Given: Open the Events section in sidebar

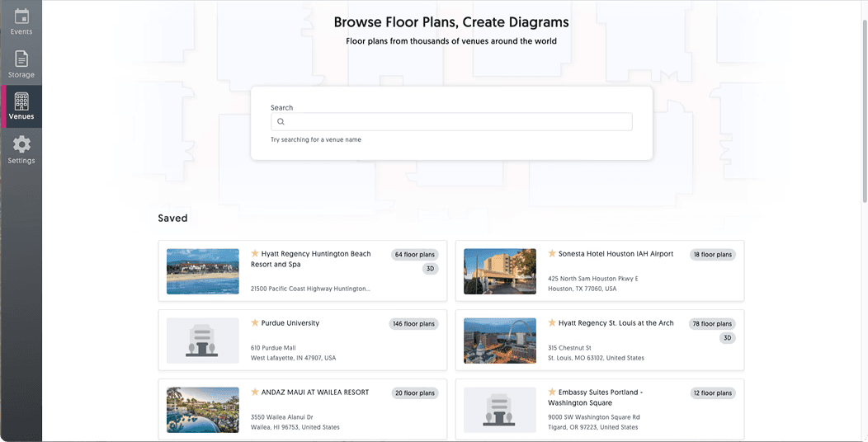Looking at the screenshot, I should [21, 21].
